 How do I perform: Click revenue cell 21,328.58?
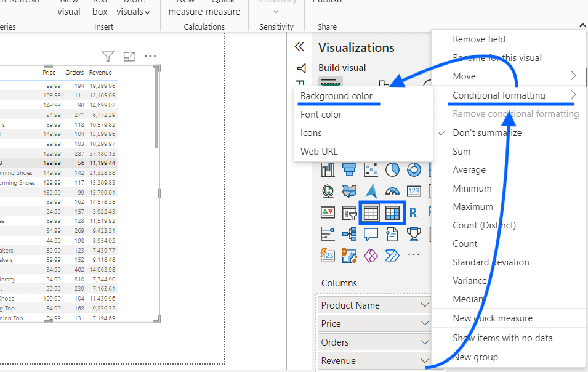[102, 173]
